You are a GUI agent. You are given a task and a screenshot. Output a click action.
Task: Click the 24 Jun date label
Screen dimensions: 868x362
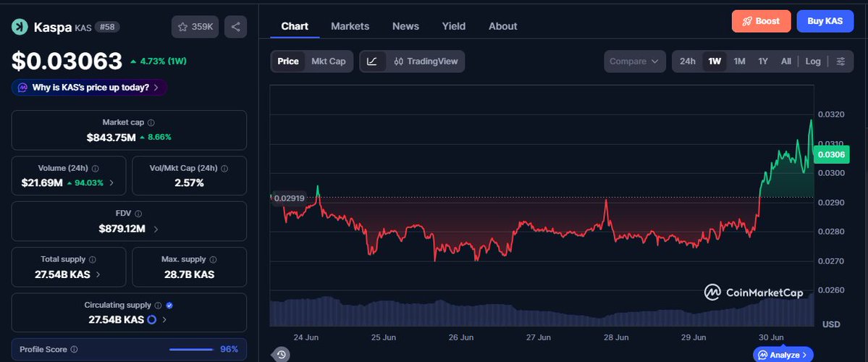click(x=306, y=337)
